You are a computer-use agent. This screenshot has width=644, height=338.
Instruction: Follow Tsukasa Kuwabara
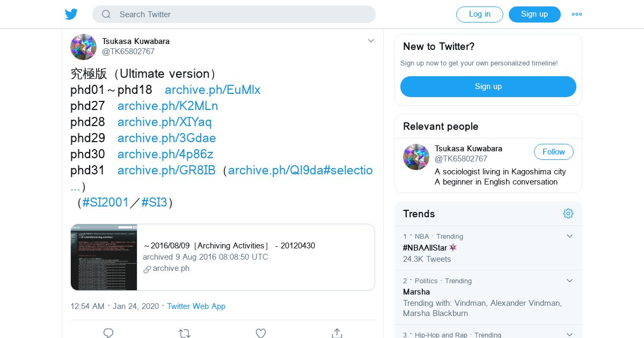[x=553, y=152]
